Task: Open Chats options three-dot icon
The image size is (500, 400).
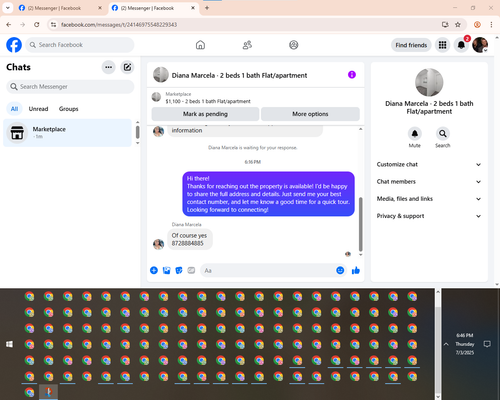Action: pos(108,67)
